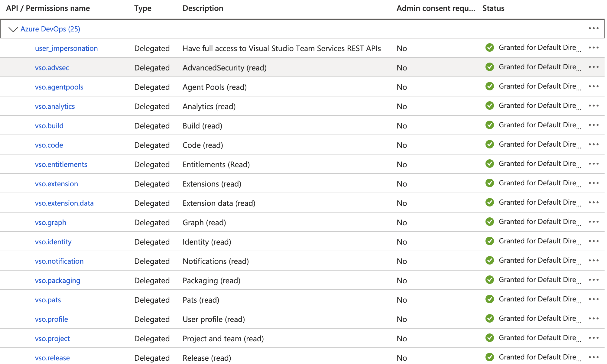This screenshot has width=607, height=364.
Task: Click the Admin consent required column header
Action: [436, 8]
